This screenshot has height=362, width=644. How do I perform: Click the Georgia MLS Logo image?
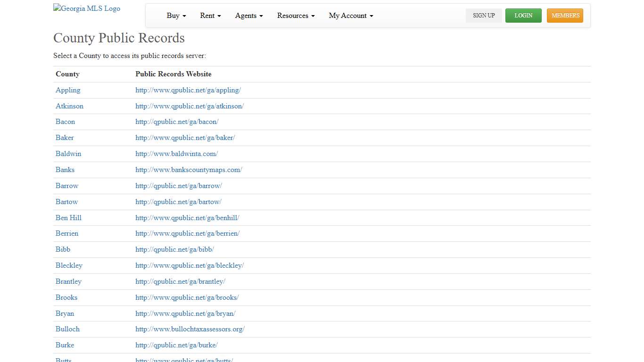point(87,8)
